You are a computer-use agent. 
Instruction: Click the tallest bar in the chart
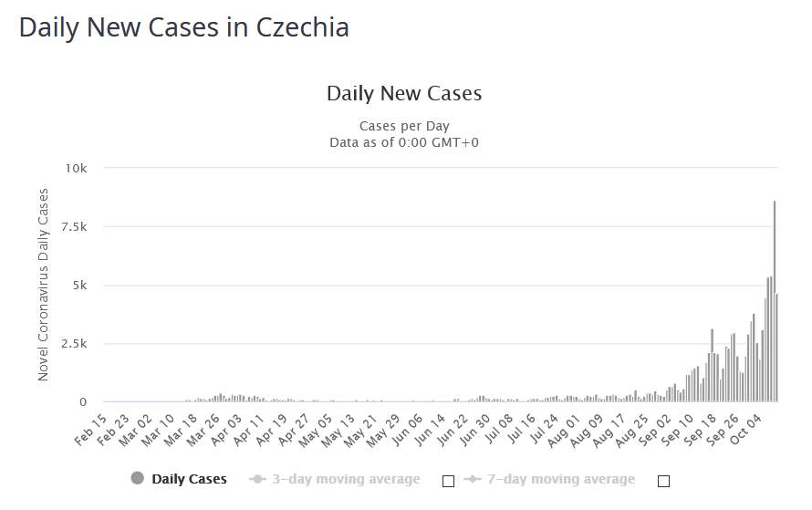pyautogui.click(x=775, y=301)
